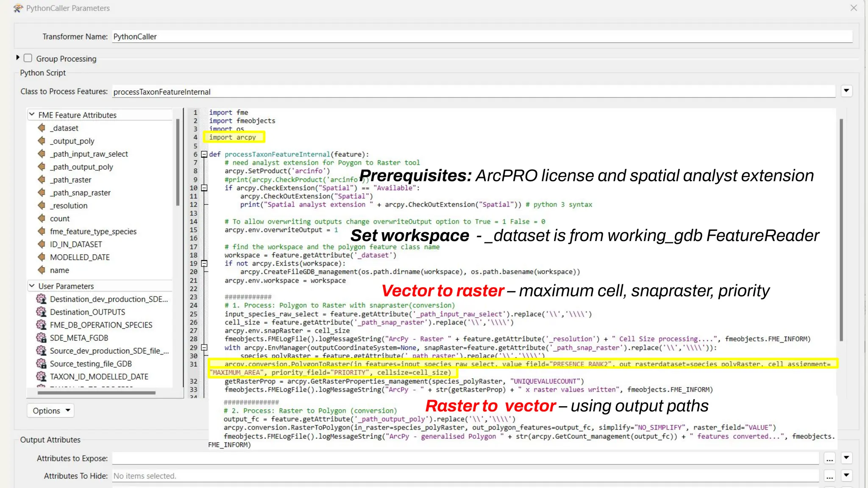This screenshot has height=488, width=868.
Task: Click the SDE_META_FGDB parameter gear icon
Action: (42, 338)
